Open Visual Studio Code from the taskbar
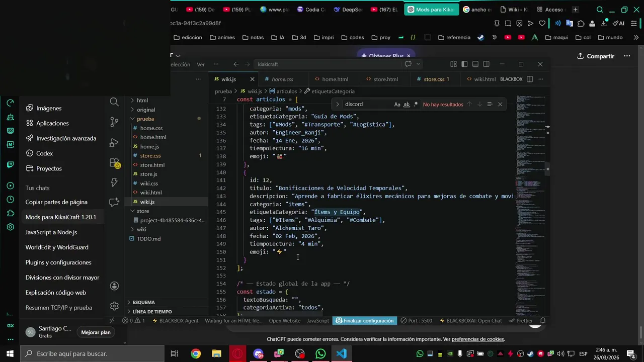Screen dimensions: 644x362 342,353
